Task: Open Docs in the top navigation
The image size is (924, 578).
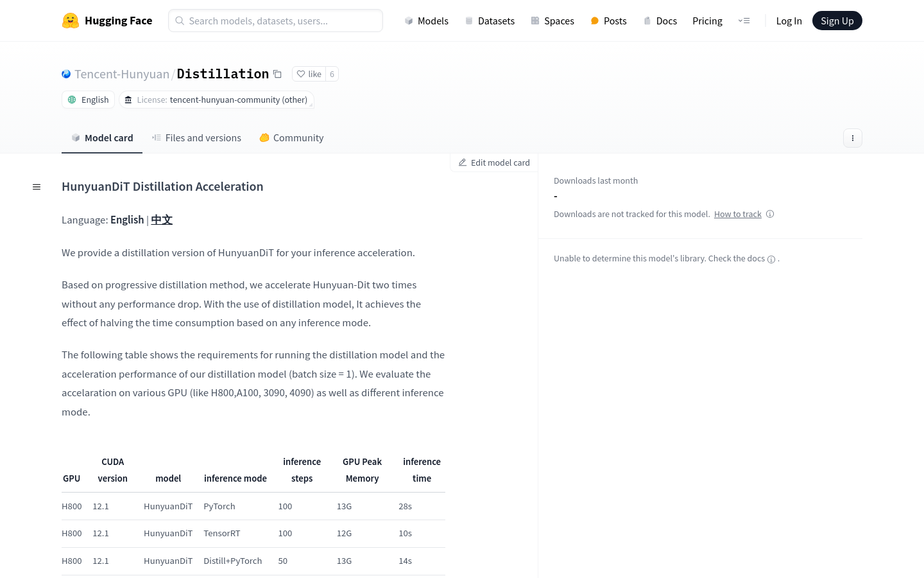Action: [660, 21]
